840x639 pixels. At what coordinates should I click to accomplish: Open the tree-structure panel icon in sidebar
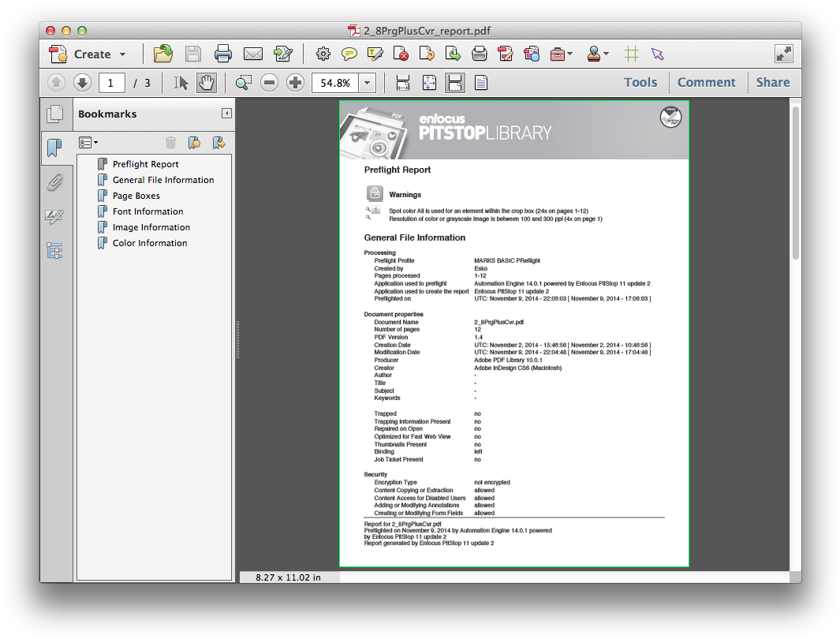point(55,250)
